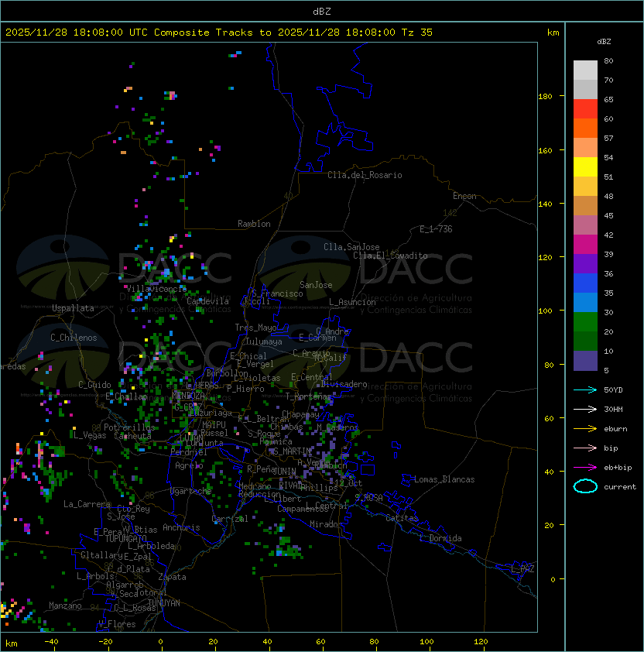Image resolution: width=644 pixels, height=652 pixels.
Task: Click the 'Mirador' map label
Action: pos(326,524)
